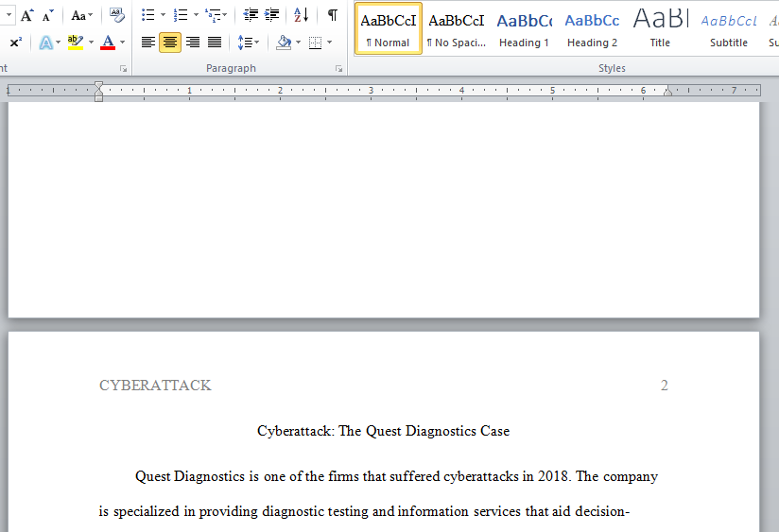This screenshot has width=779, height=532.
Task: Select the No Spacing style
Action: tap(457, 28)
